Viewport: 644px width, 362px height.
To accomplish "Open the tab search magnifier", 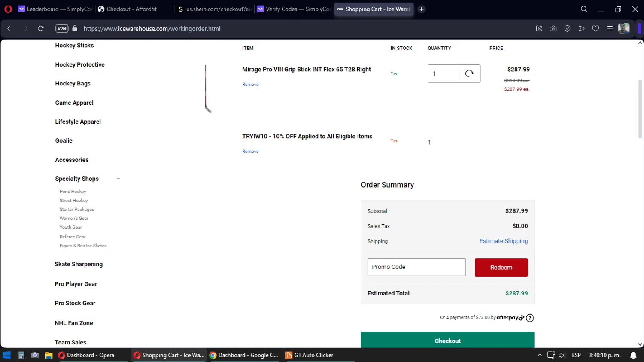I will (584, 9).
